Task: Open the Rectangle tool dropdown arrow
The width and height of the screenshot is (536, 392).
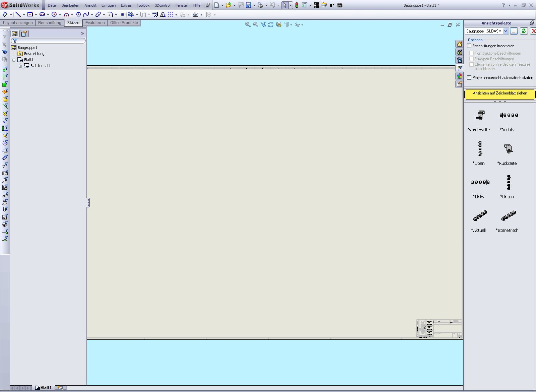Action: coord(36,15)
